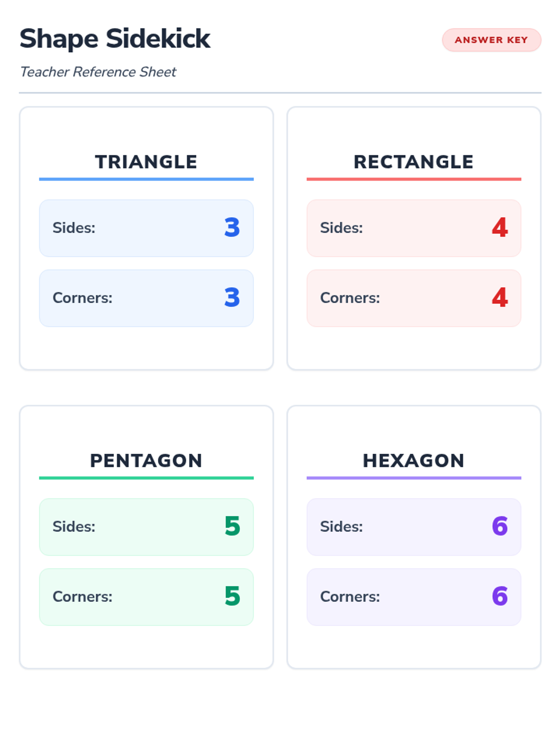The width and height of the screenshot is (560, 747).
Task: Click the blue underline beneath TRIANGLE
Action: coord(146,179)
